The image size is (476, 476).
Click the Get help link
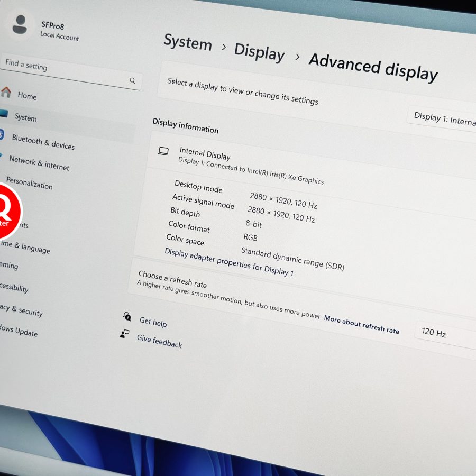point(153,322)
